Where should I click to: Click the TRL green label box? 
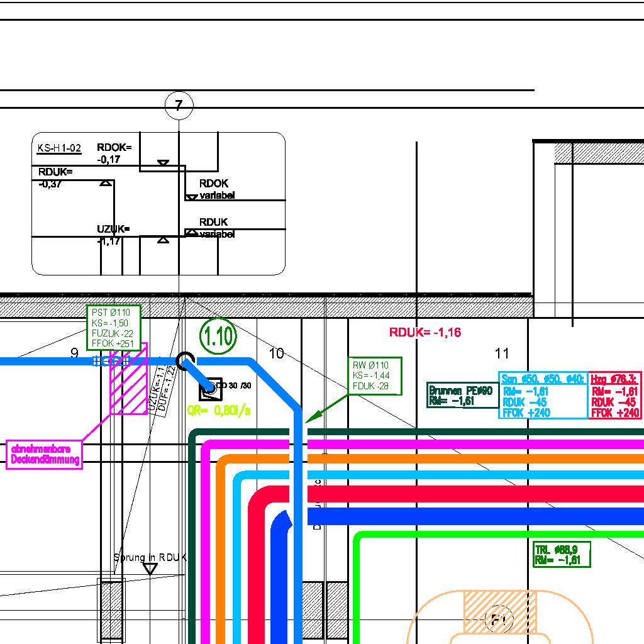[562, 554]
